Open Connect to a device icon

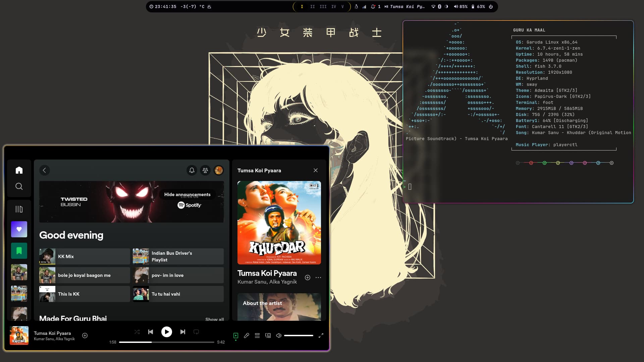[x=268, y=336]
